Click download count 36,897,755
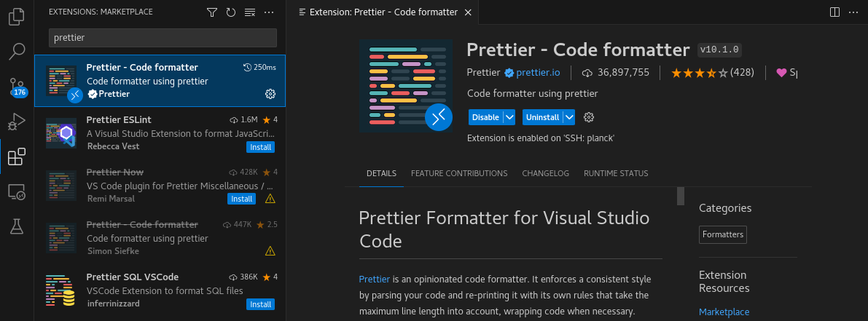This screenshot has height=321, width=868. (616, 72)
